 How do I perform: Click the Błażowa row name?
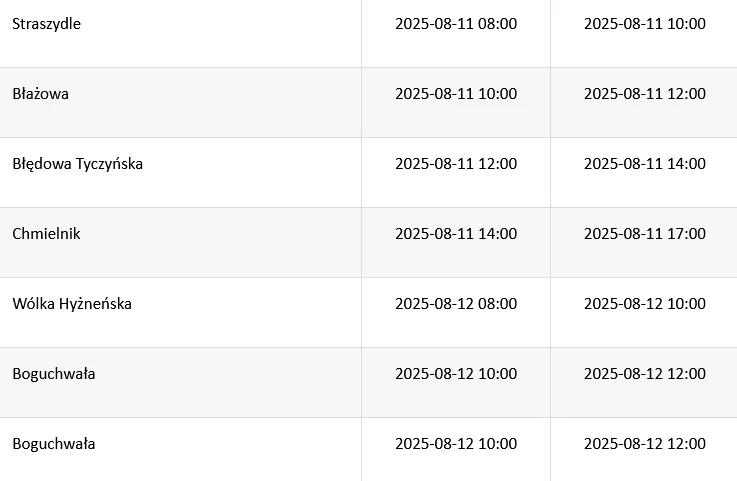pos(40,94)
